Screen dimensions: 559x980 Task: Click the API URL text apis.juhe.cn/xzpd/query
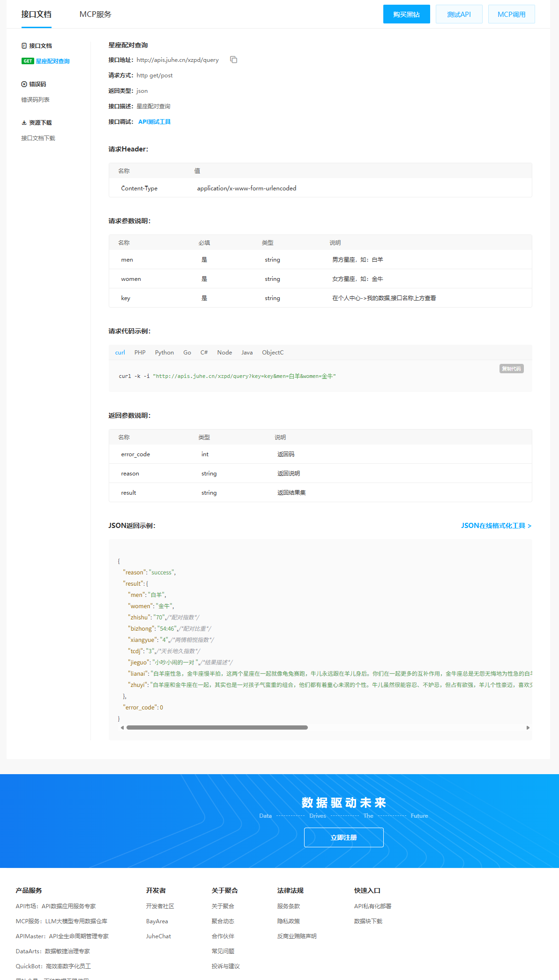(178, 60)
